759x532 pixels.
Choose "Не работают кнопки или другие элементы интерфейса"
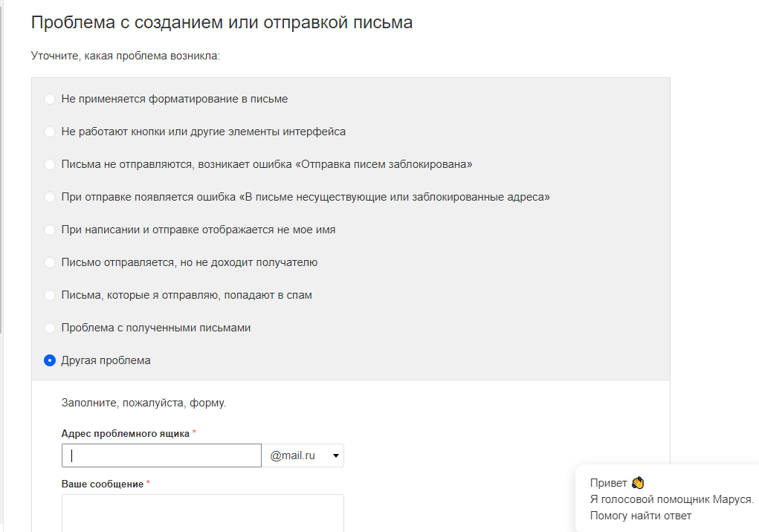coord(50,132)
